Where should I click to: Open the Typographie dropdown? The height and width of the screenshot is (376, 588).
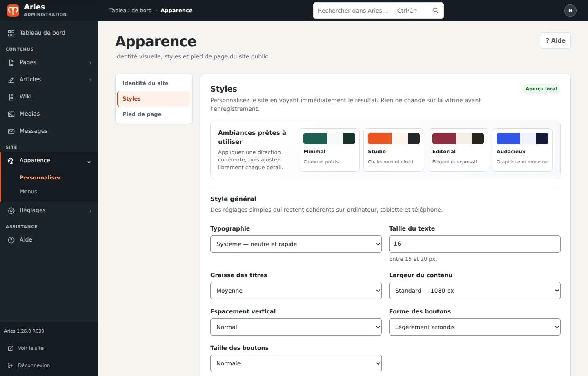[296, 244]
